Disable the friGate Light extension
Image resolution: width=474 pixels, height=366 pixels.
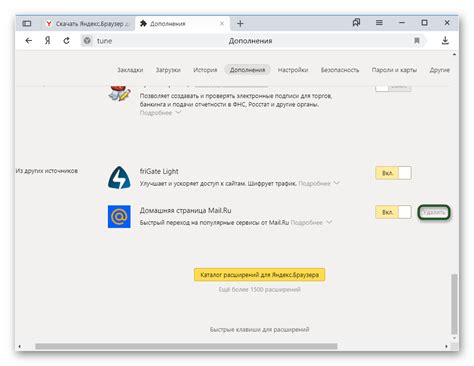click(393, 173)
